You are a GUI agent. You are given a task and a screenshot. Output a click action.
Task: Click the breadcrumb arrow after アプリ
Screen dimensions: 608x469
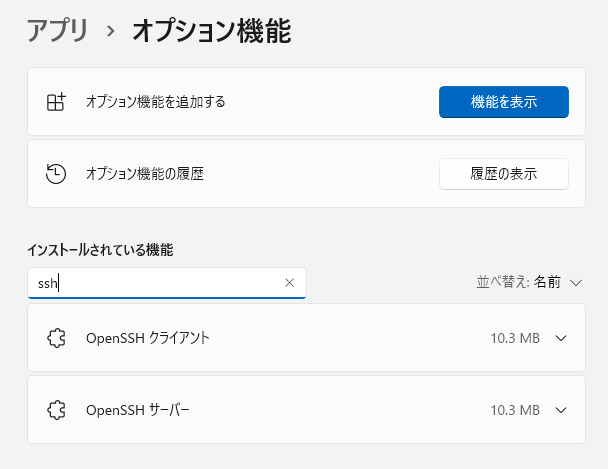click(112, 32)
